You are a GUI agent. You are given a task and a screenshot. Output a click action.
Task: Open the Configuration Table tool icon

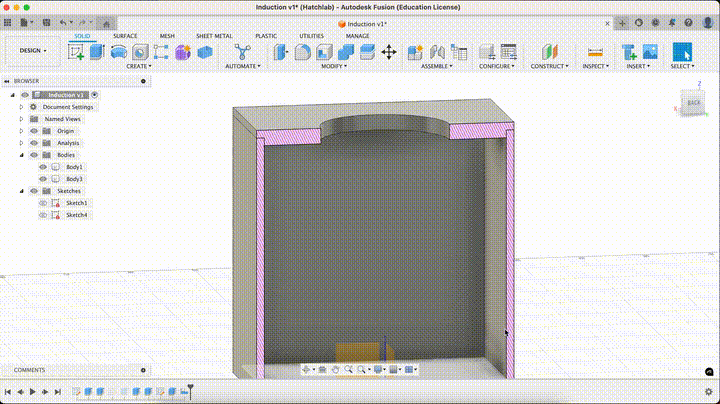(509, 52)
